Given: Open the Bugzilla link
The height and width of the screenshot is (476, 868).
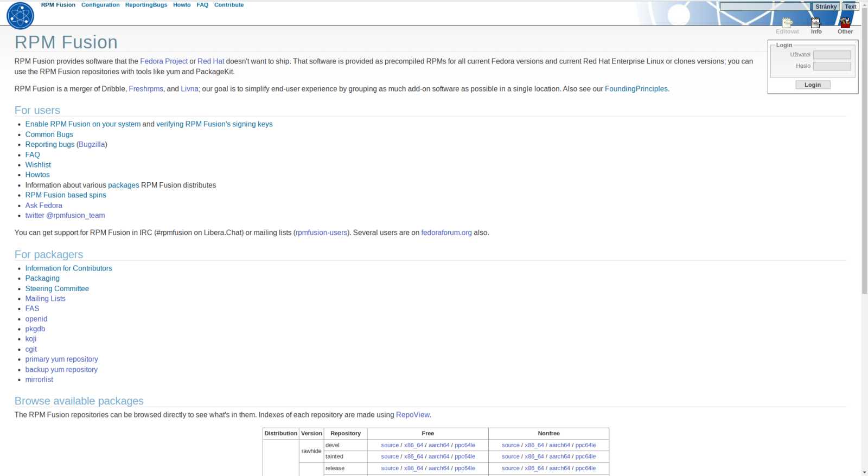Looking at the screenshot, I should [x=92, y=144].
